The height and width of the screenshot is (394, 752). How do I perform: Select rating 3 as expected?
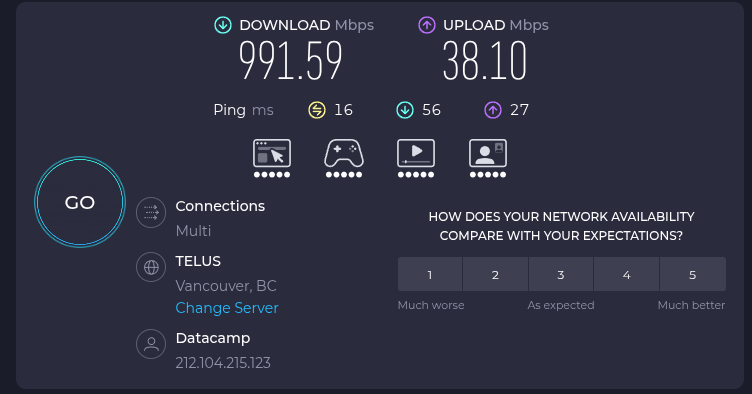coord(561,274)
